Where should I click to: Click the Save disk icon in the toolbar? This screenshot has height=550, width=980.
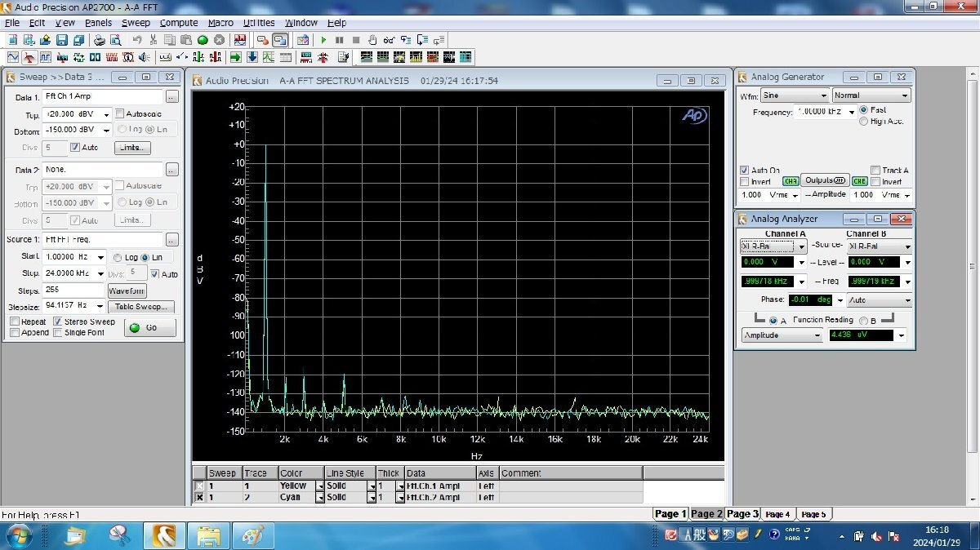[62, 40]
